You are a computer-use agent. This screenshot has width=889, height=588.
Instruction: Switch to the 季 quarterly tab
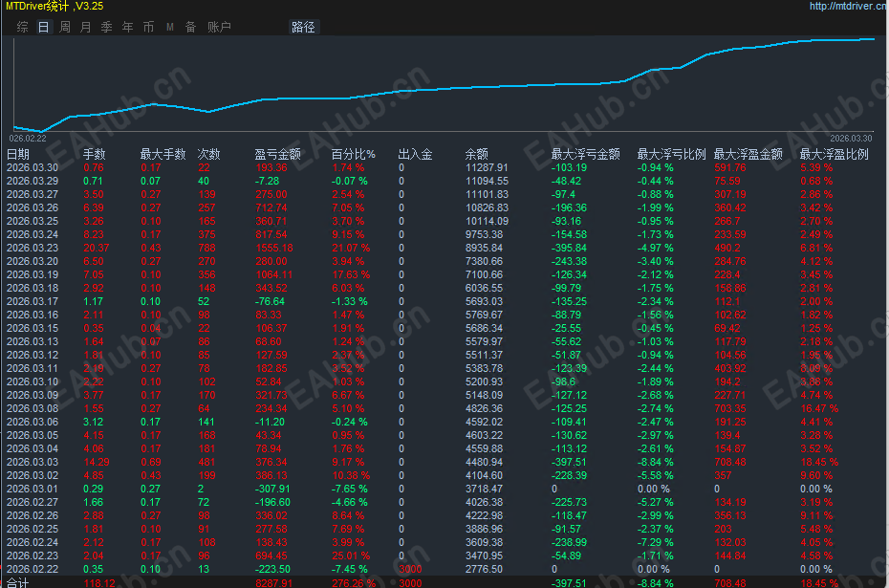pyautogui.click(x=107, y=27)
